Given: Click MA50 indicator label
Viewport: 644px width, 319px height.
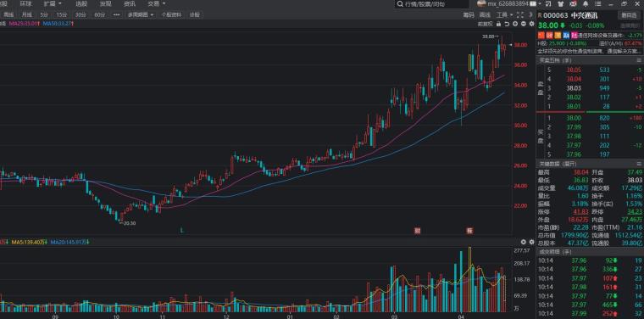Looking at the screenshot, I should (58, 24).
